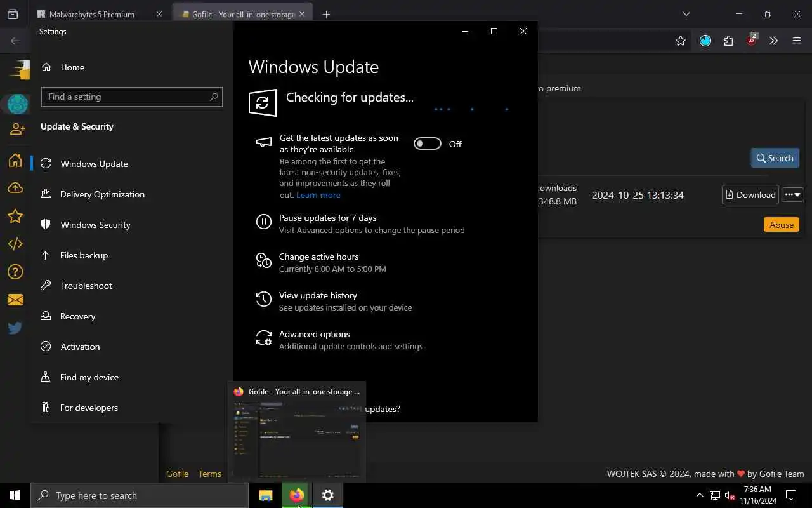Switch to the Gofile browser tab
This screenshot has width=812, height=508.
click(x=243, y=14)
